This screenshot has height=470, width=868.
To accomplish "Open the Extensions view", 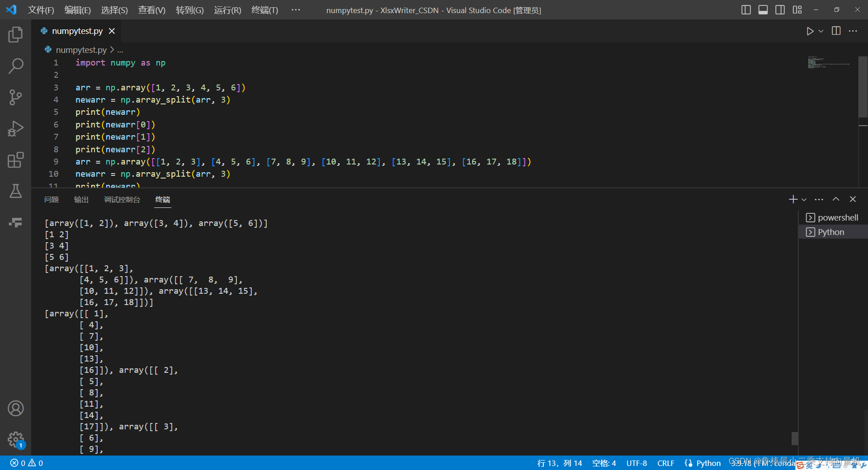I will click(15, 160).
